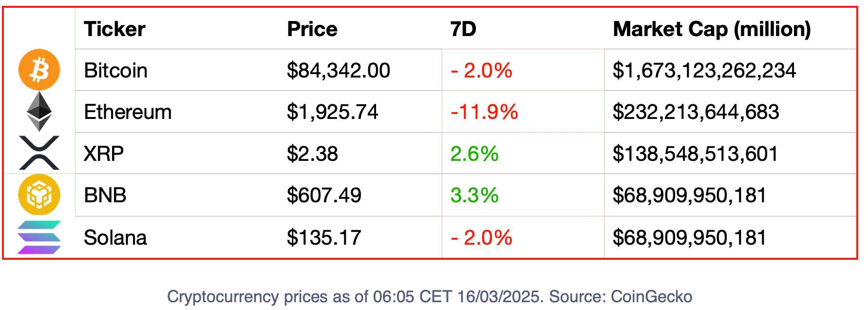This screenshot has width=868, height=310.
Task: Click XRP's green 2.6% change
Action: 474,154
